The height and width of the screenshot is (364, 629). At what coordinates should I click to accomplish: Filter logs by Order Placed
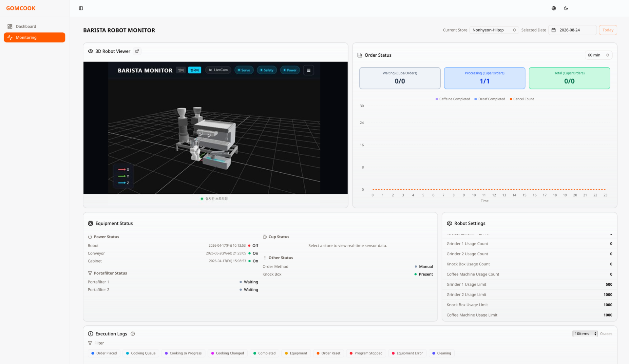pyautogui.click(x=104, y=353)
